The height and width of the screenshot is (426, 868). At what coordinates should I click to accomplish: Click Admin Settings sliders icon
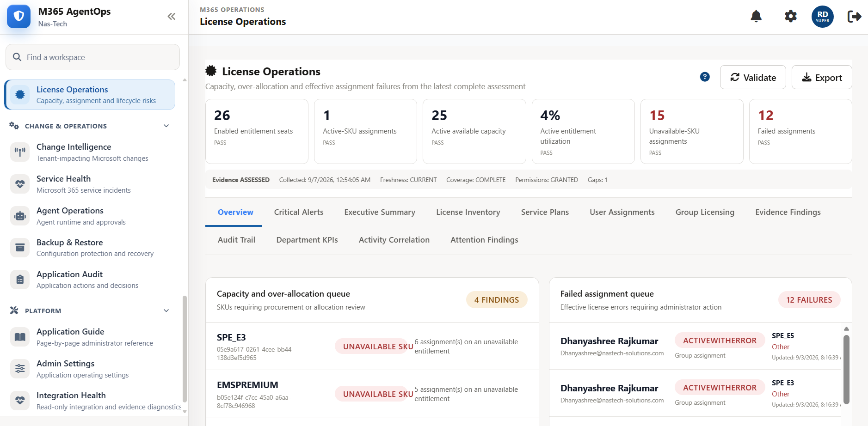(x=20, y=369)
